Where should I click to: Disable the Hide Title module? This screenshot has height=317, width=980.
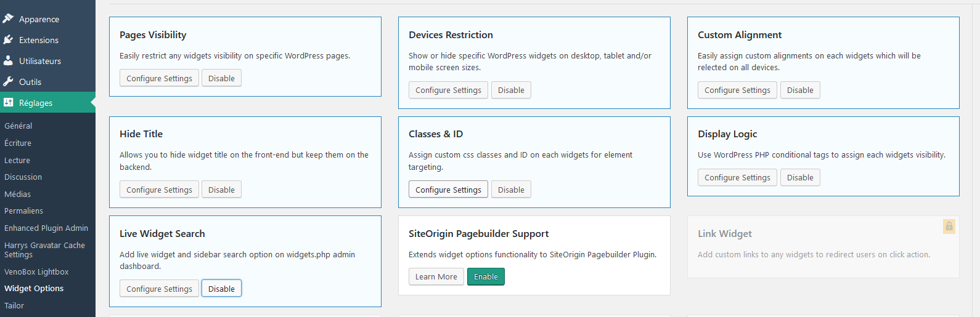(x=221, y=190)
